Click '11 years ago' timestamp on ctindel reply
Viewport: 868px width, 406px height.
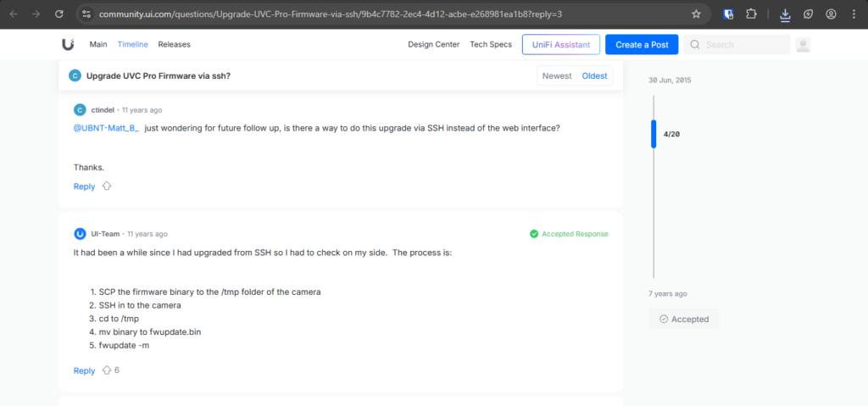pyautogui.click(x=142, y=109)
